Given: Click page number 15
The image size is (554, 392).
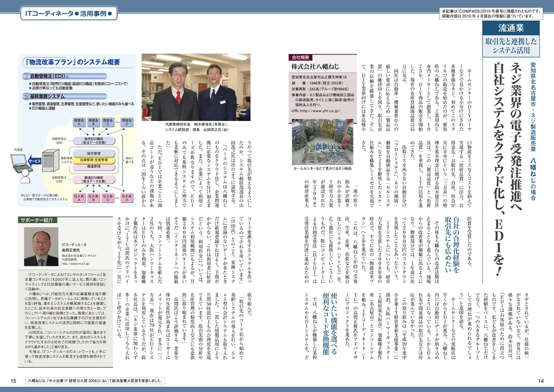Looking at the screenshot, I should point(14,381).
